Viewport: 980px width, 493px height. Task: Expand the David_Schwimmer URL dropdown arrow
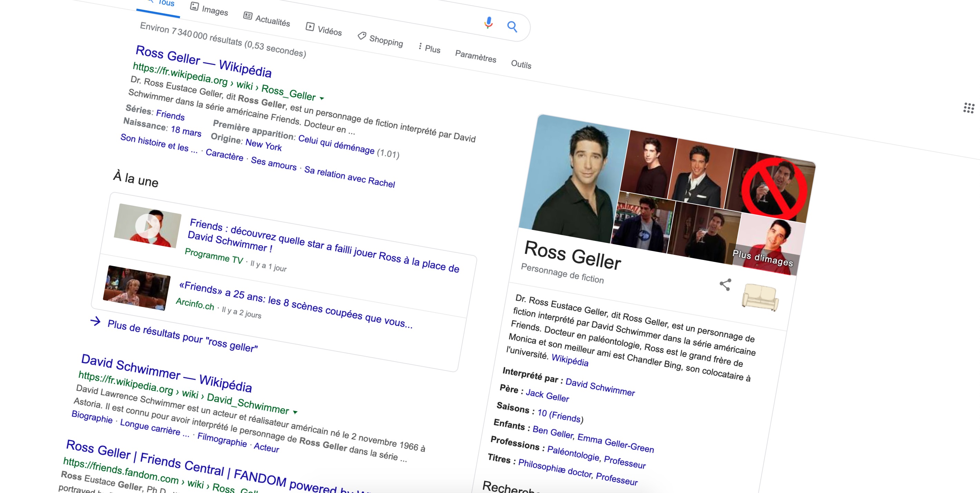tap(295, 412)
